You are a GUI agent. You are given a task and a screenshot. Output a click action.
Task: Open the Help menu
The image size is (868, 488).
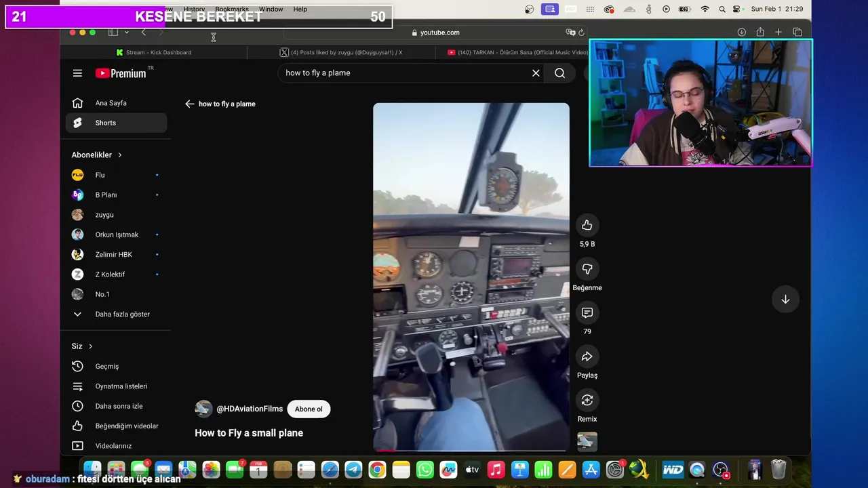pyautogui.click(x=300, y=9)
